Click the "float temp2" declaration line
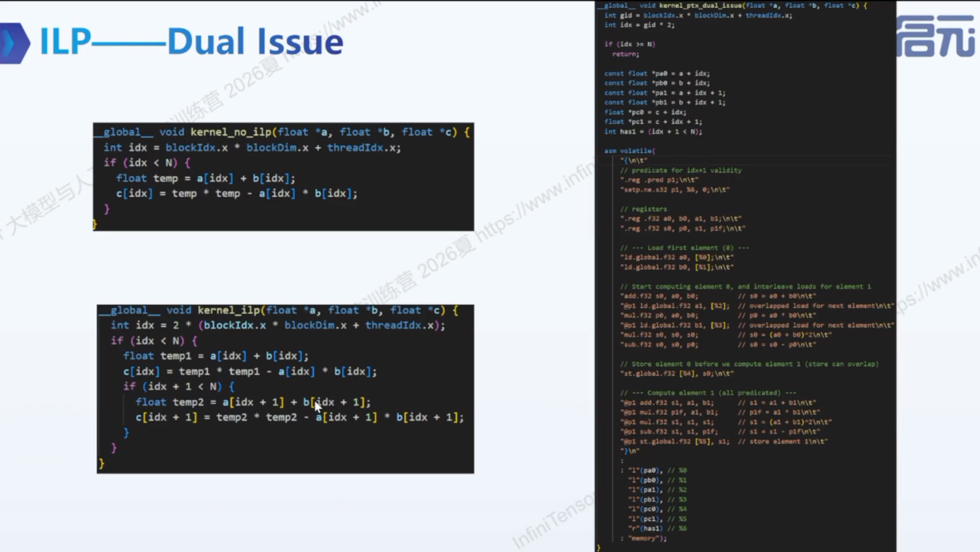Image resolution: width=980 pixels, height=552 pixels. [x=253, y=402]
